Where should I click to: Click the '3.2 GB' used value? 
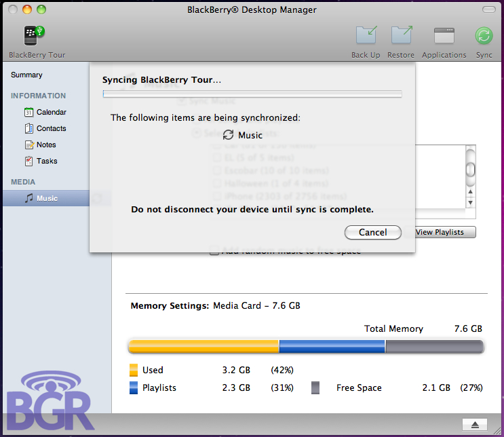tap(236, 370)
